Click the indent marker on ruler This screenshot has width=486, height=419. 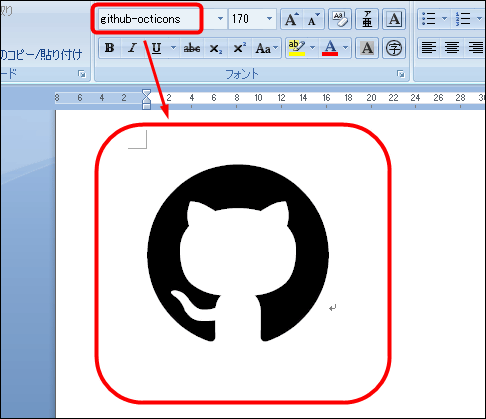[x=146, y=99]
